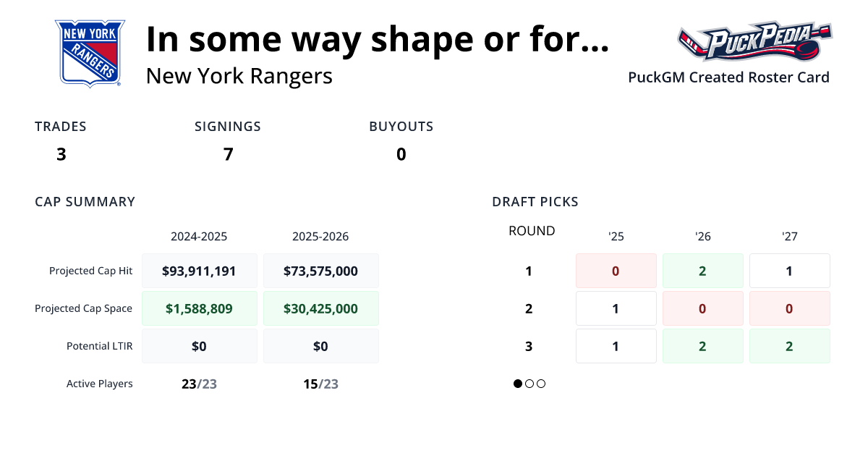
Task: Select the third pagination dot
Action: point(541,384)
